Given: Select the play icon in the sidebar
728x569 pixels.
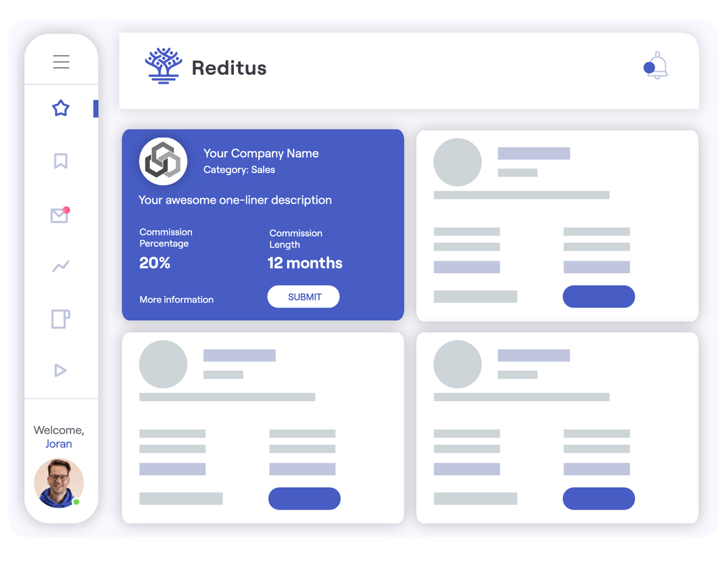Looking at the screenshot, I should click(61, 370).
